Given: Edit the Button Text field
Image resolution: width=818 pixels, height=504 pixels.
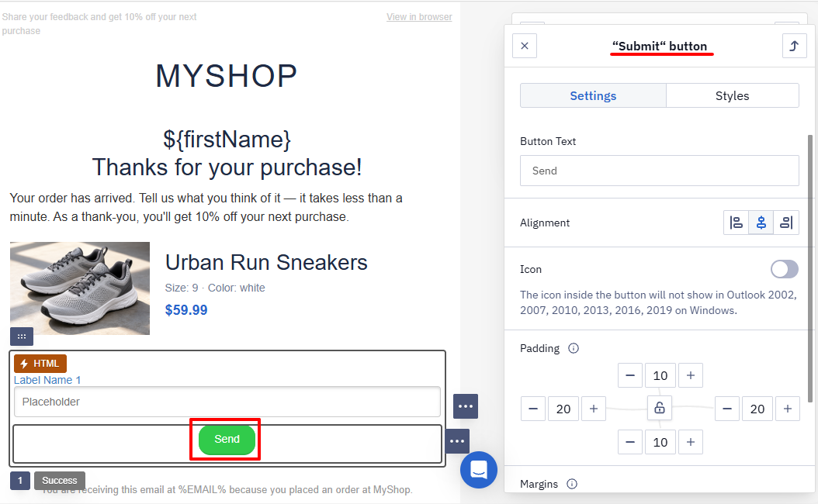Looking at the screenshot, I should tap(660, 171).
